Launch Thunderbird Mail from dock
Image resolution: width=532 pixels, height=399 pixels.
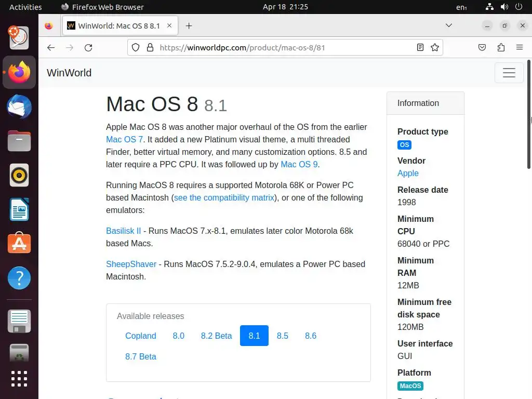pyautogui.click(x=19, y=107)
